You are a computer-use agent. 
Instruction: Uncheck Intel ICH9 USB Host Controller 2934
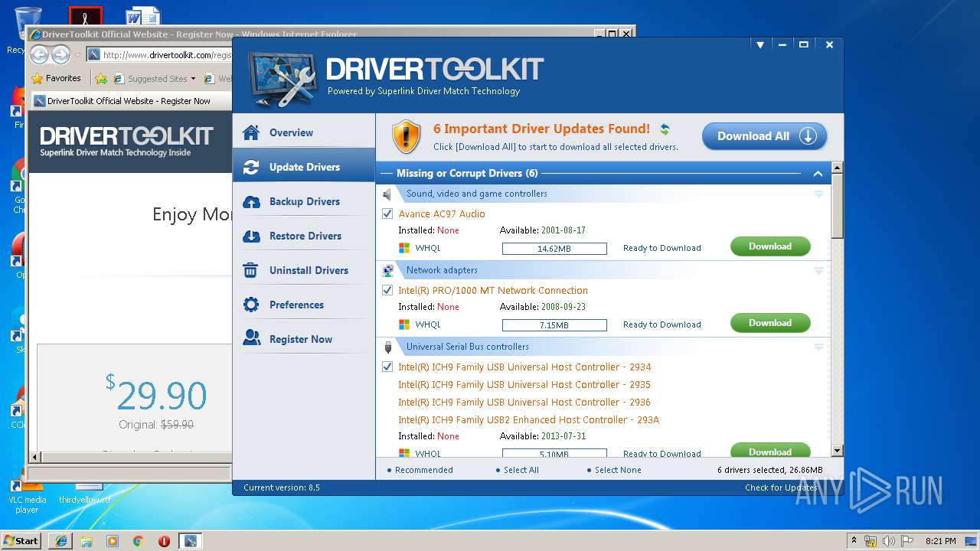pyautogui.click(x=387, y=367)
